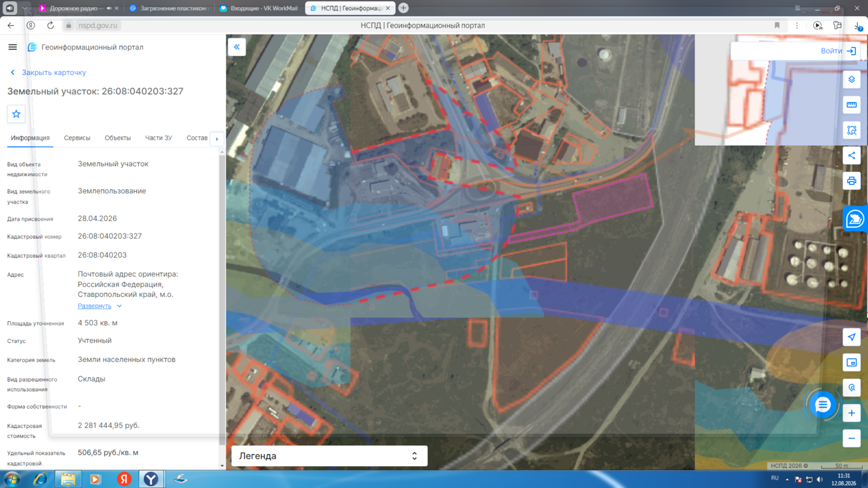868x488 pixels.
Task: Open the Части ЗУ tab
Action: coord(158,138)
